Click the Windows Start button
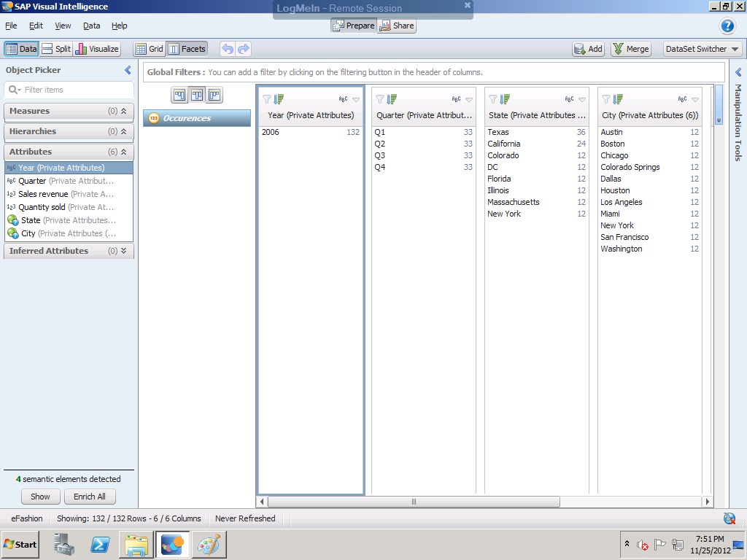Image resolution: width=747 pixels, height=560 pixels. [20, 544]
